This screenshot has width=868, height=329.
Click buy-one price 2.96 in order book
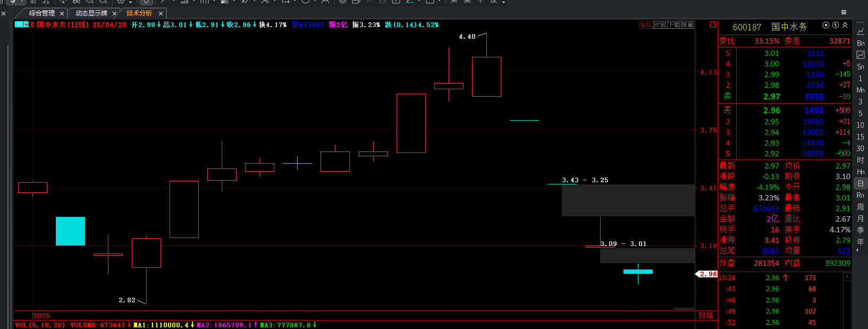click(772, 111)
